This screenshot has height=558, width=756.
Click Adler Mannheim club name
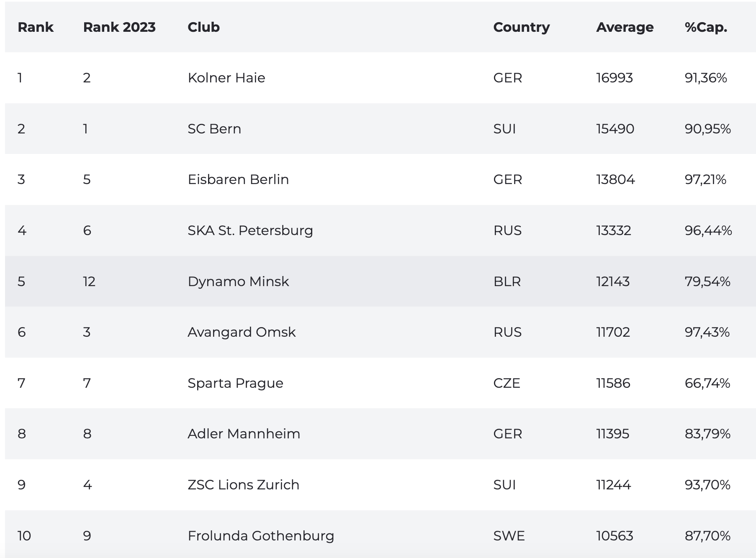click(244, 434)
